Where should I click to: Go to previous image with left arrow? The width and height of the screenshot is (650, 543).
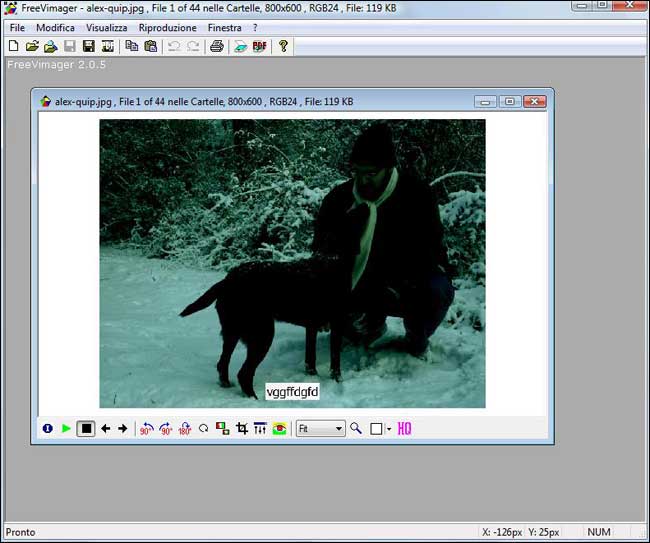pyautogui.click(x=105, y=429)
